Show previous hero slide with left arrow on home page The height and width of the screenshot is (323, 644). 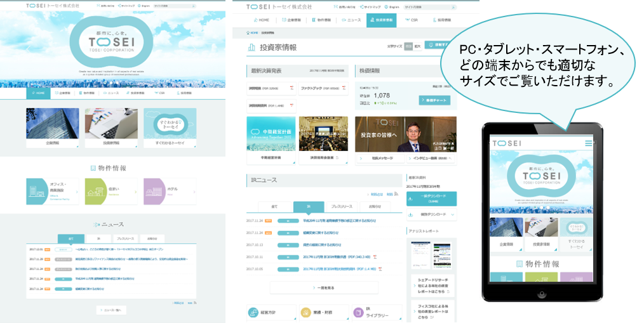(29, 48)
